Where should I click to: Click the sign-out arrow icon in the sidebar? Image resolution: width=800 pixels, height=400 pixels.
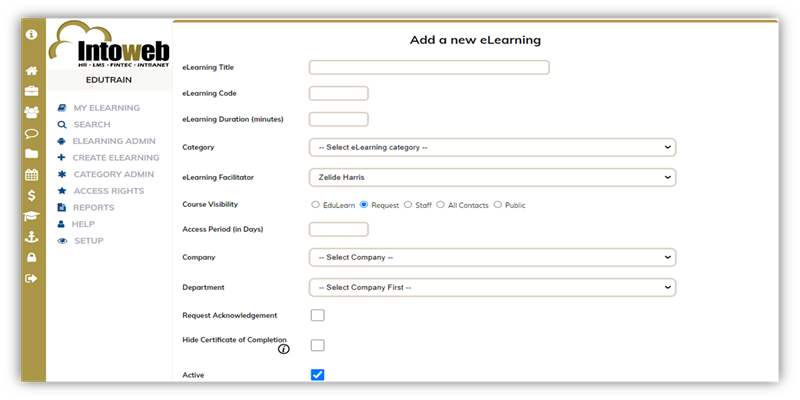point(31,278)
